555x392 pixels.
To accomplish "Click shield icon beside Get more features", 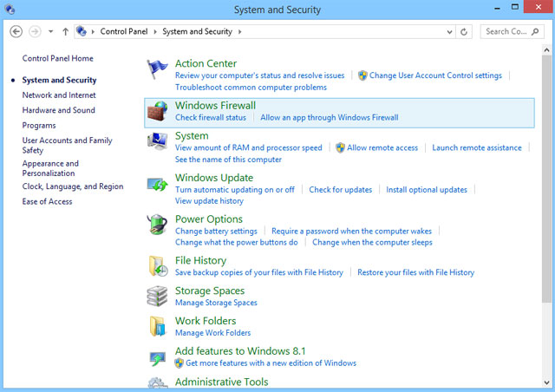I will pyautogui.click(x=180, y=363).
